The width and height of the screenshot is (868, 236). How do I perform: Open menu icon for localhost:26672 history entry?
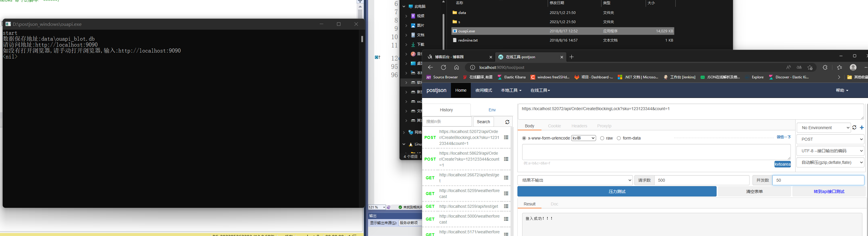[x=506, y=178]
